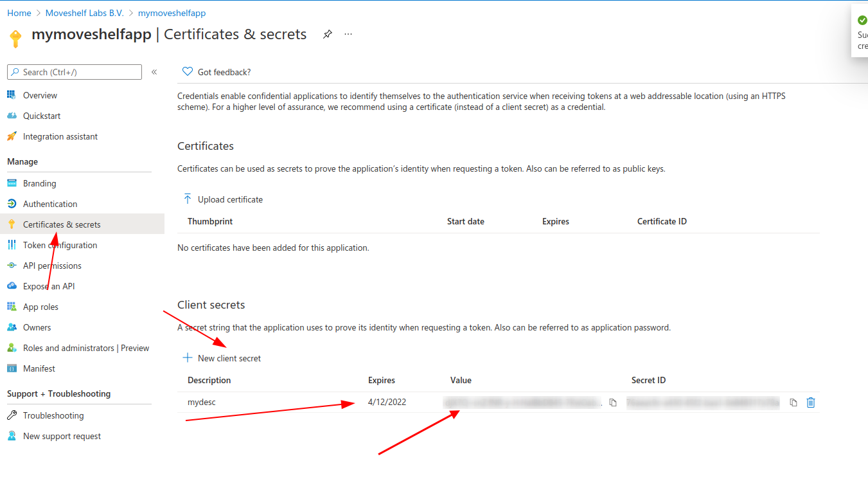Screen dimensions: 868x488
Task: Open the Quickstart menu item
Action: [42, 116]
